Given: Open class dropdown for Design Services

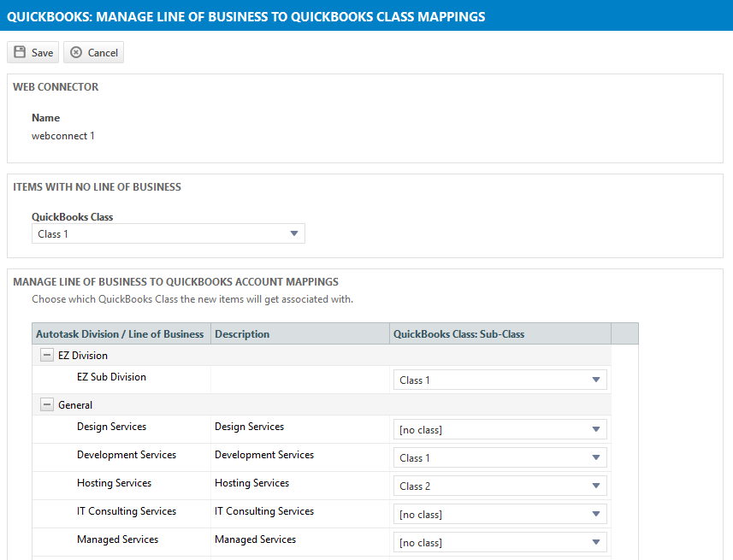Looking at the screenshot, I should pos(500,430).
